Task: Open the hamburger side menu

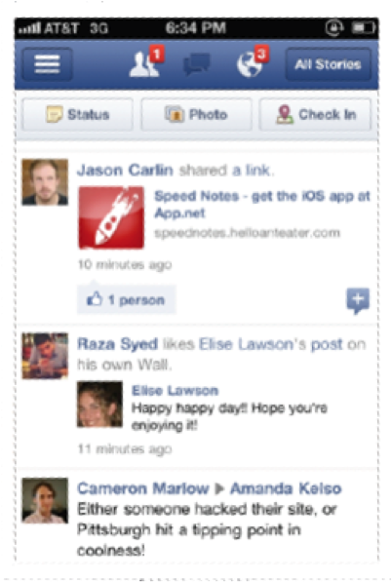Action: [x=47, y=64]
